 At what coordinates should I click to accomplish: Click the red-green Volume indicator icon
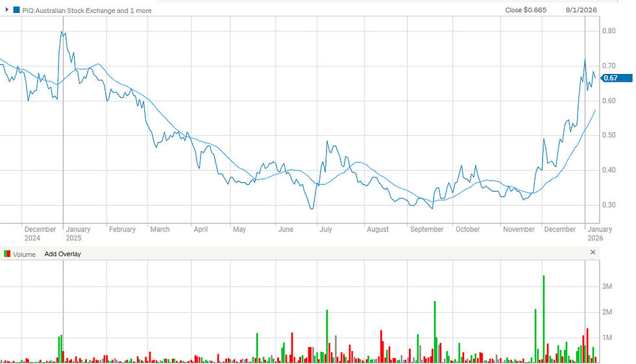click(7, 254)
